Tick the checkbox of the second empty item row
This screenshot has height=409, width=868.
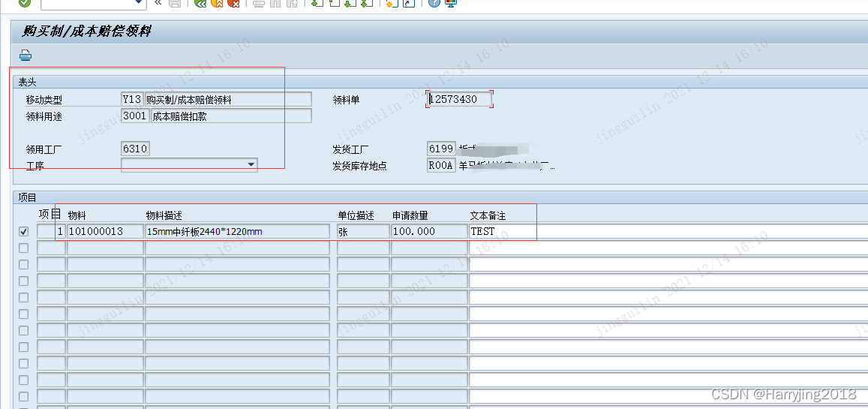[x=24, y=264]
